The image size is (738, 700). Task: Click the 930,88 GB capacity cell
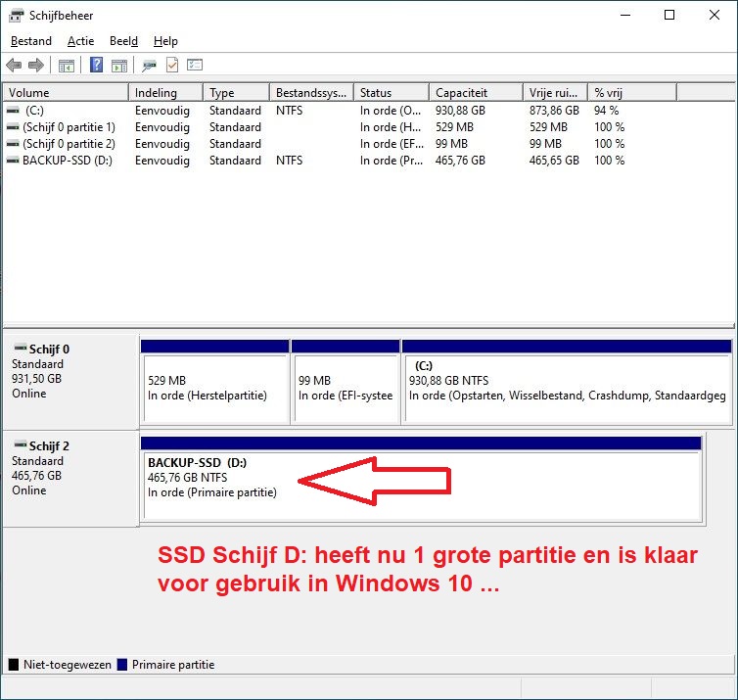(460, 111)
